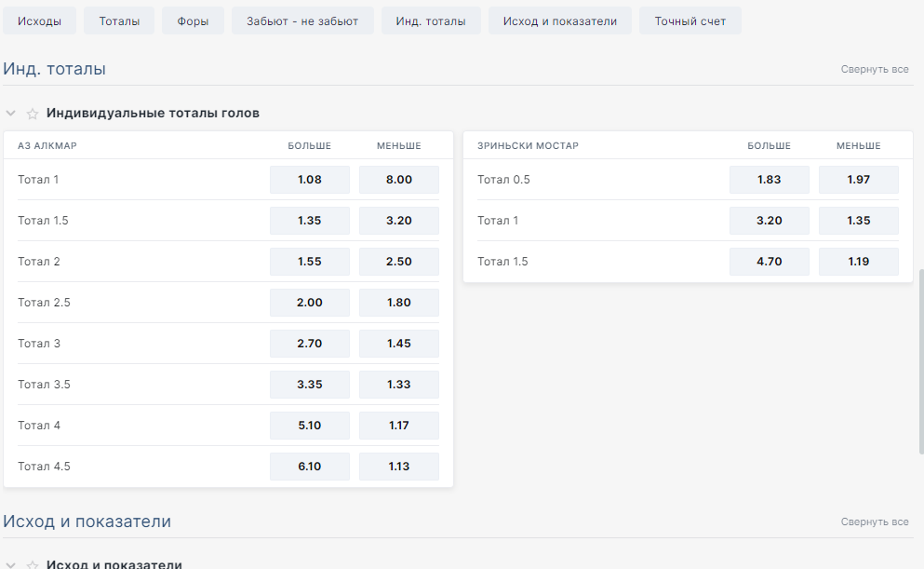Select Зриньски Мостар Тотал 1.5 меньше 1.19
924x569 pixels.
pyautogui.click(x=859, y=262)
